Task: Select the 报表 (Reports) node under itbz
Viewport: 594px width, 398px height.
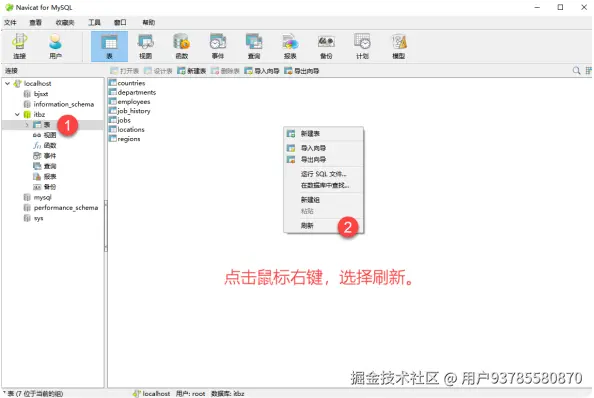Action: tap(50, 176)
